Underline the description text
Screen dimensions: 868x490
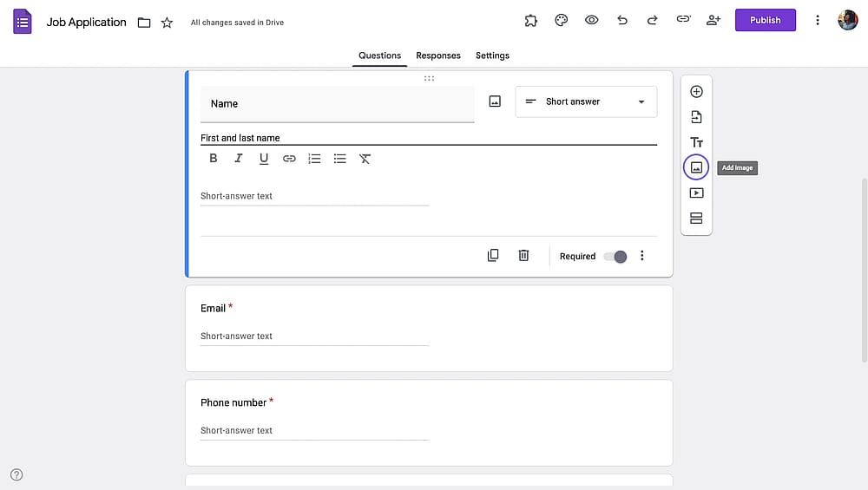coord(264,160)
